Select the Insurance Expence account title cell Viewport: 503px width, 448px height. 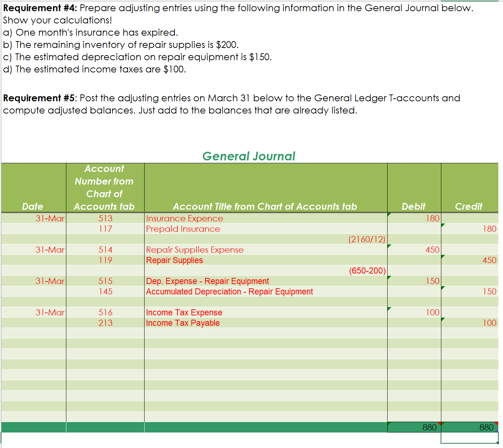pyautogui.click(x=185, y=218)
